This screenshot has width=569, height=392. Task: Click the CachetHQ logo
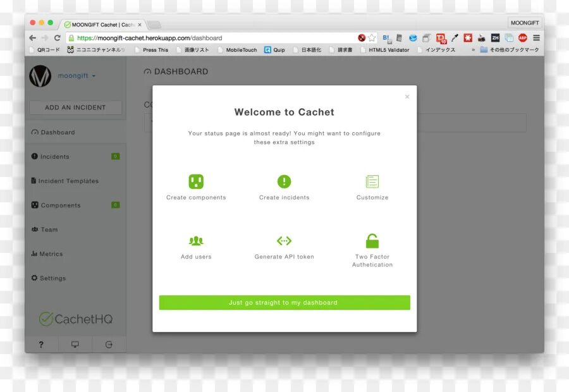[75, 319]
